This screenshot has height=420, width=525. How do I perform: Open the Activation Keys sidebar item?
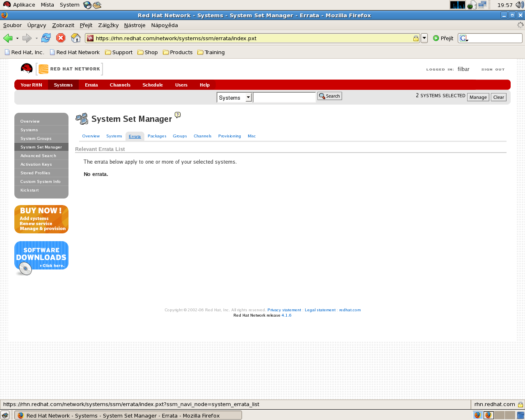pos(41,164)
